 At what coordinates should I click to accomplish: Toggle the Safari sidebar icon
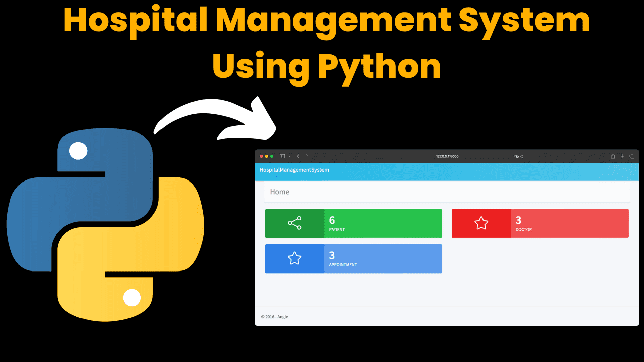[282, 156]
